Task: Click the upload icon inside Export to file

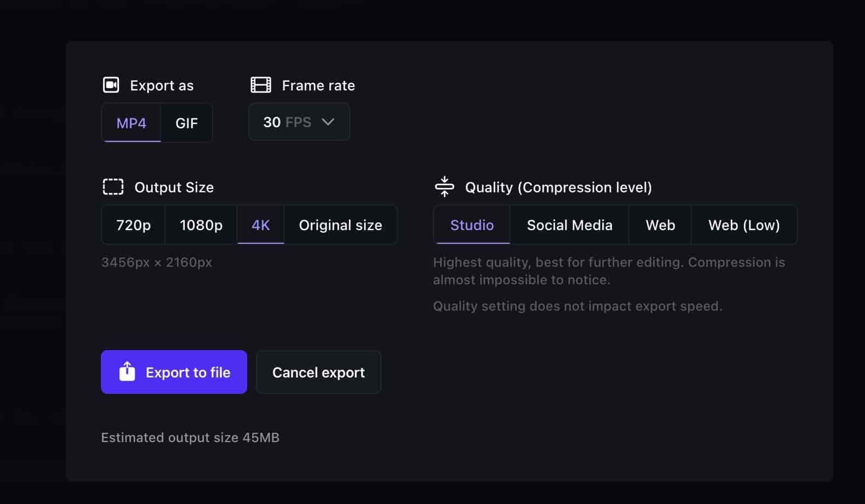Action: (x=127, y=372)
